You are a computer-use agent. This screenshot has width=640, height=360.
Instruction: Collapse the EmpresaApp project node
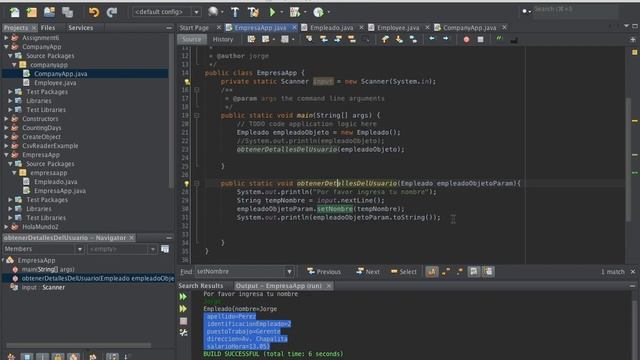[6, 155]
